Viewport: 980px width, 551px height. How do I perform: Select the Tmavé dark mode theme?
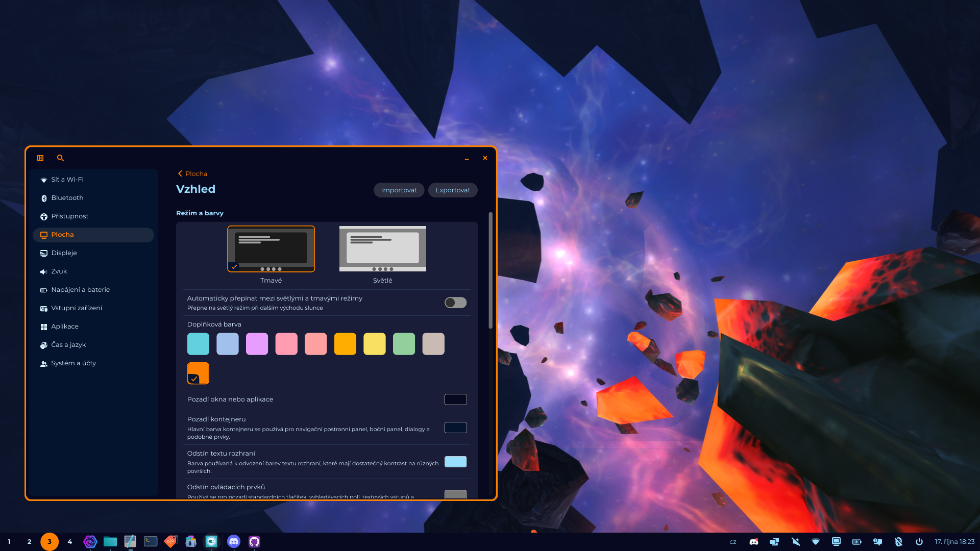tap(271, 249)
